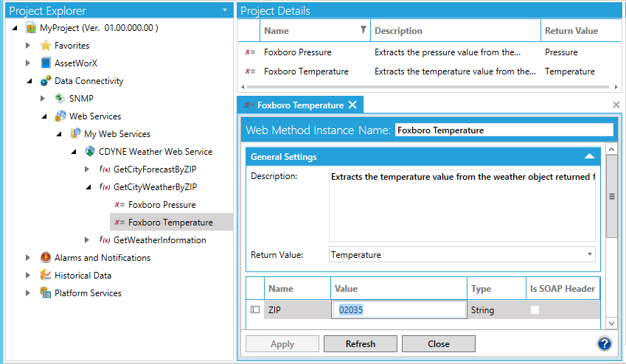The width and height of the screenshot is (626, 364).
Task: Click the Favorites star icon
Action: tap(46, 46)
